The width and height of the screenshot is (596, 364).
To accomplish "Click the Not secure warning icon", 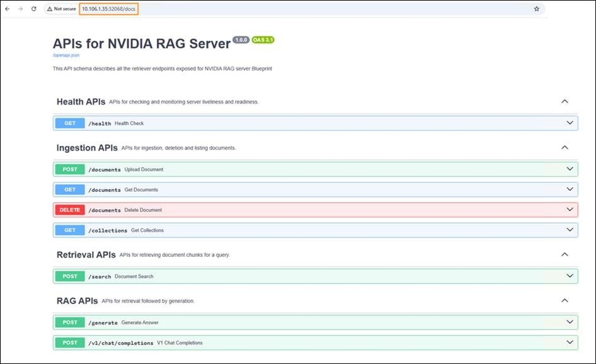I will (x=49, y=9).
